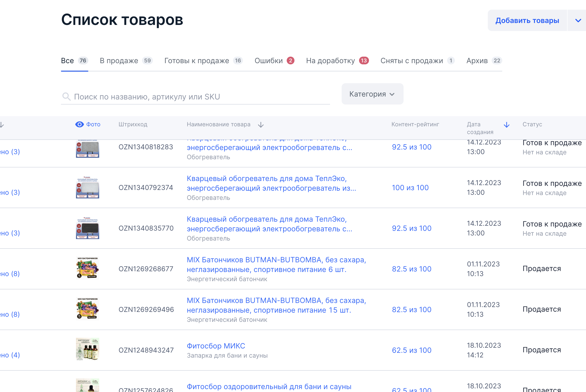The width and height of the screenshot is (586, 392).
Task: Select the Готовы к продаже tab
Action: click(x=204, y=60)
